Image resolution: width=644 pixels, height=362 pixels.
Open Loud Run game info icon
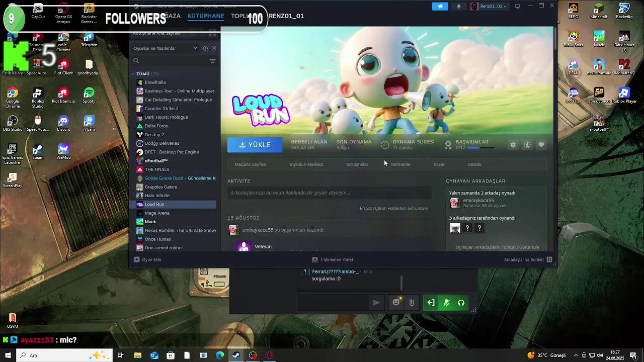(527, 145)
